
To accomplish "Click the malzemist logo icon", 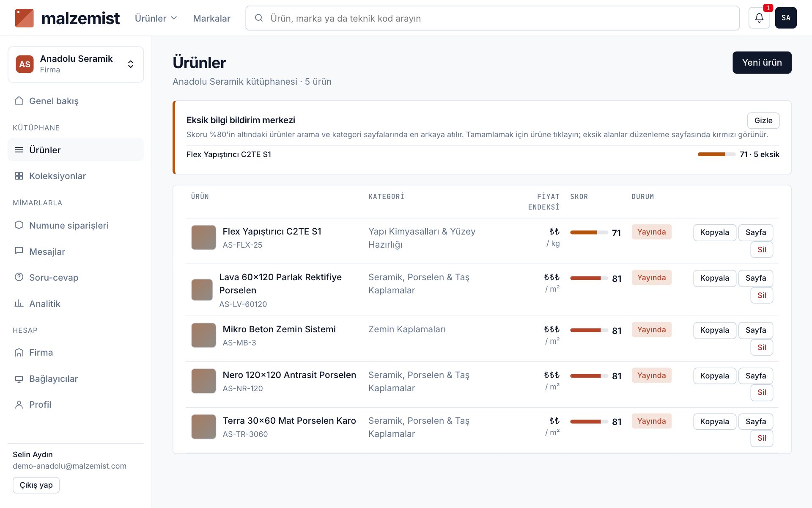I will [x=24, y=18].
